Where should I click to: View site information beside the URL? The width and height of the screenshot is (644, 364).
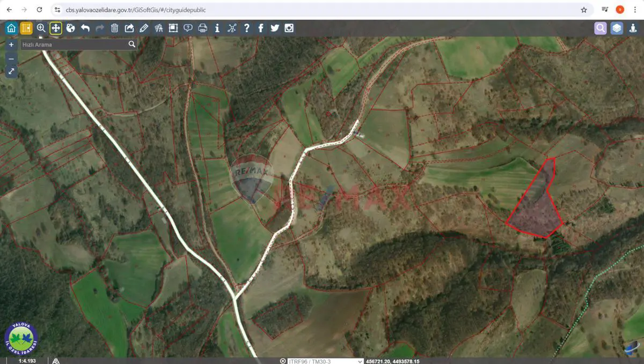(57, 10)
